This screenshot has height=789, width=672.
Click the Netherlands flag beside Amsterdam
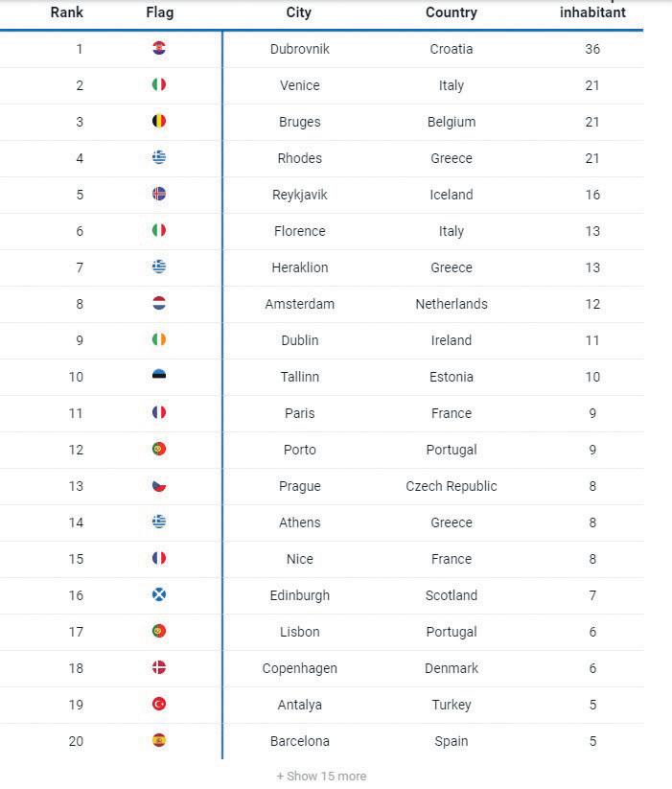pos(159,303)
